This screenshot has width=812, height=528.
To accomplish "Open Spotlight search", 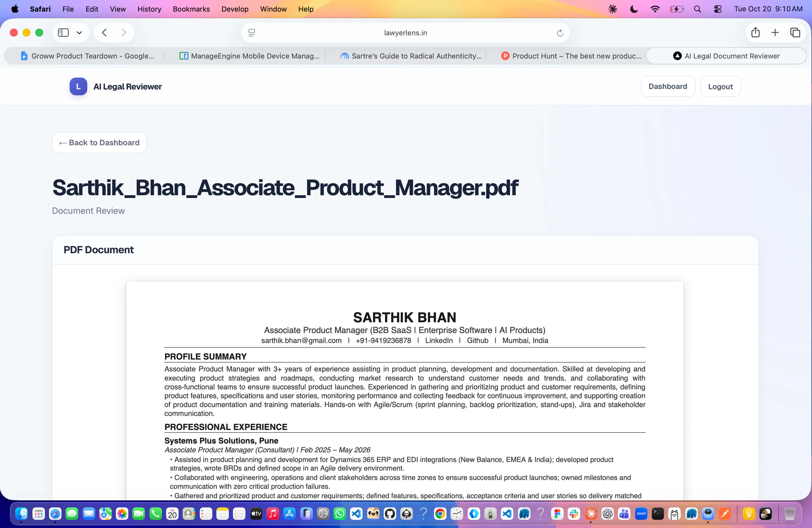I will [697, 9].
